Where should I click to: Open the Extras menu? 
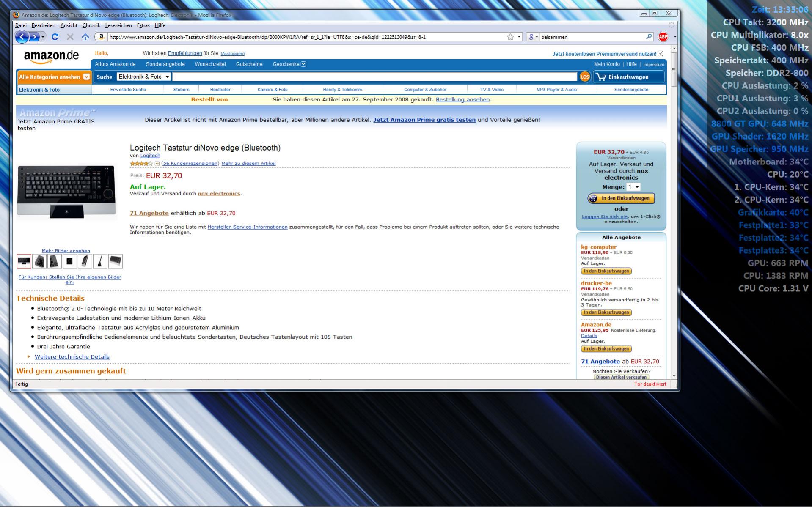pyautogui.click(x=143, y=25)
